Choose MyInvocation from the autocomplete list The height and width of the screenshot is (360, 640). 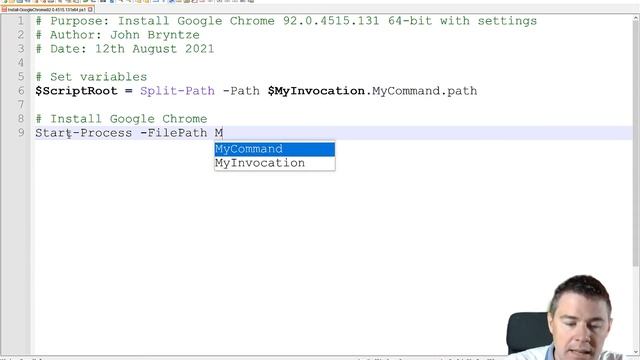(x=274, y=163)
